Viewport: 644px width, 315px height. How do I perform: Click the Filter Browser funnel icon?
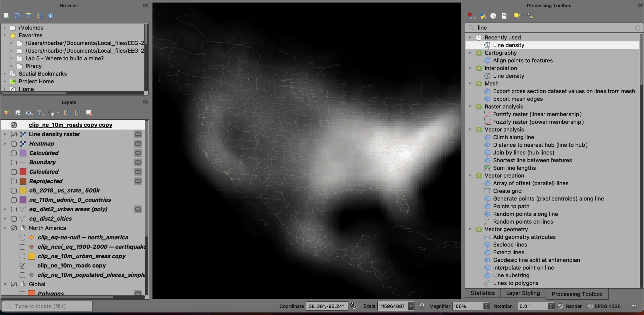click(28, 16)
